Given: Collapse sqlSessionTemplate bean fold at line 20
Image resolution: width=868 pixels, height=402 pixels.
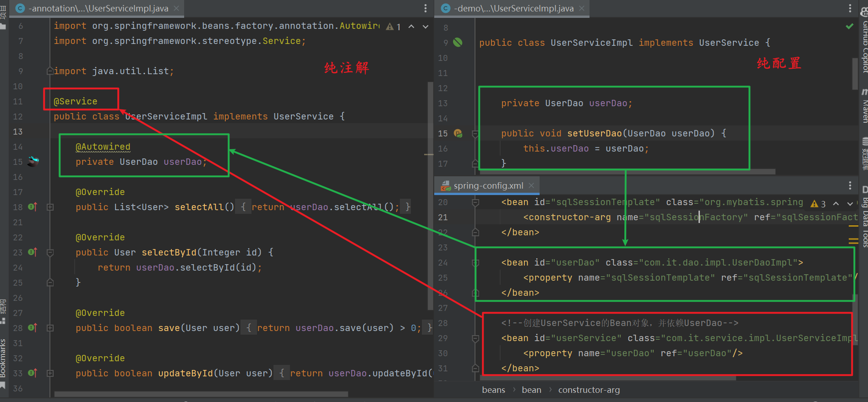Looking at the screenshot, I should click(x=475, y=202).
